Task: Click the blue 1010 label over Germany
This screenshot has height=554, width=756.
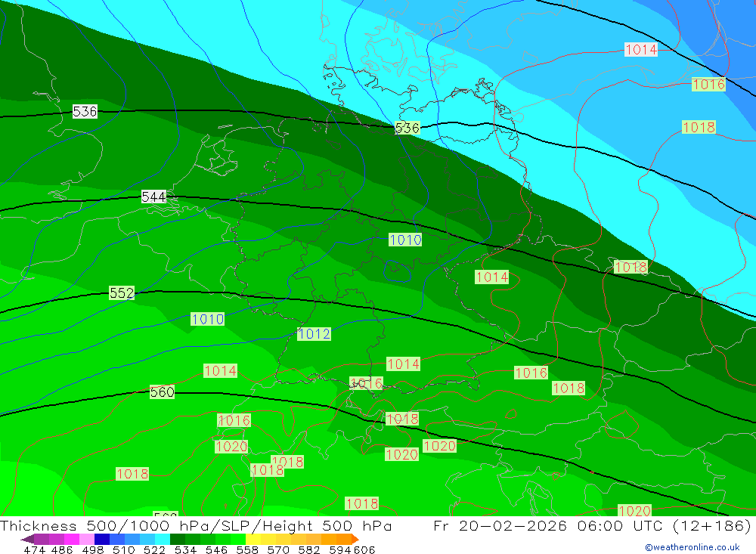Action: 405,240
